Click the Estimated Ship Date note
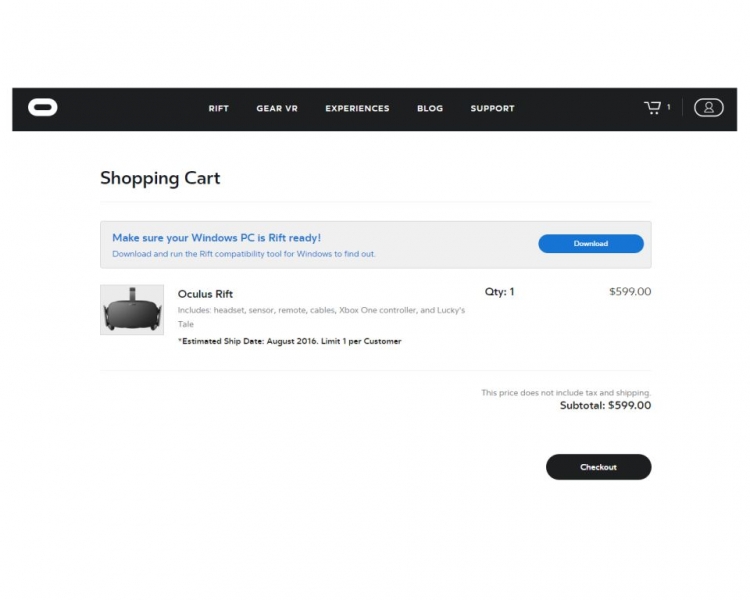This screenshot has width=750, height=600. coord(290,341)
